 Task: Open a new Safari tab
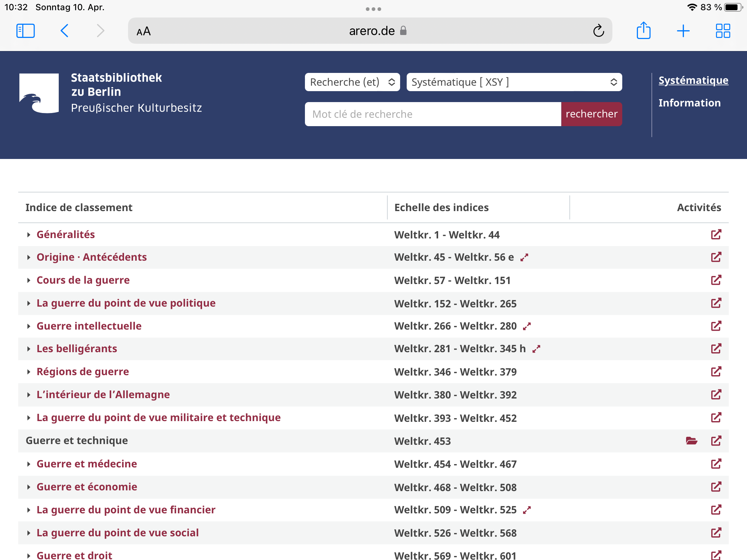[683, 31]
